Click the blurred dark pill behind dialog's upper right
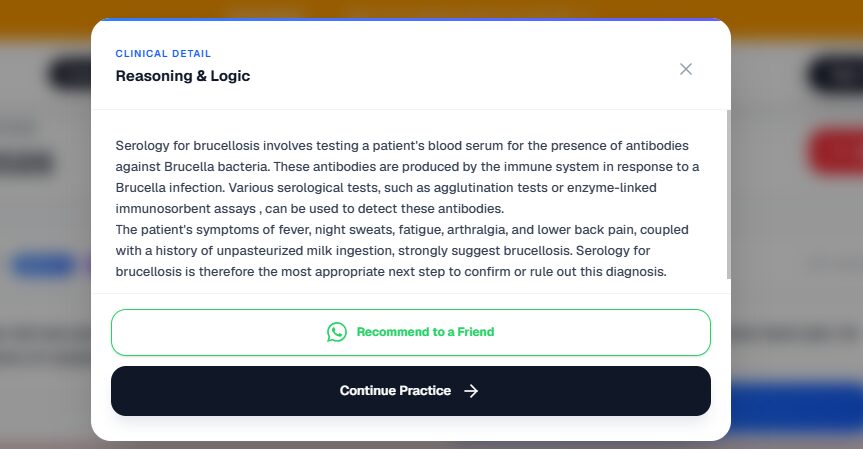This screenshot has width=863, height=449. (x=835, y=74)
